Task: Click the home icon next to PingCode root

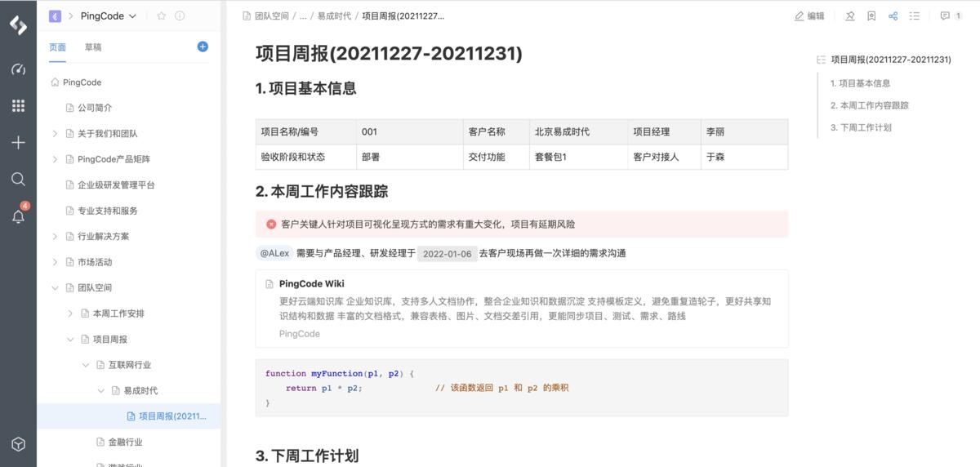Action: pyautogui.click(x=55, y=82)
